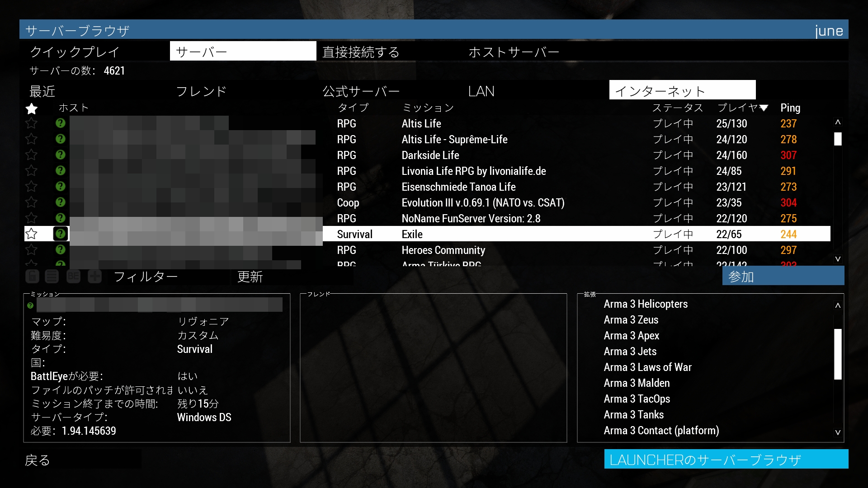Click green status icon in mission panel
This screenshot has height=488, width=868.
[x=30, y=305]
